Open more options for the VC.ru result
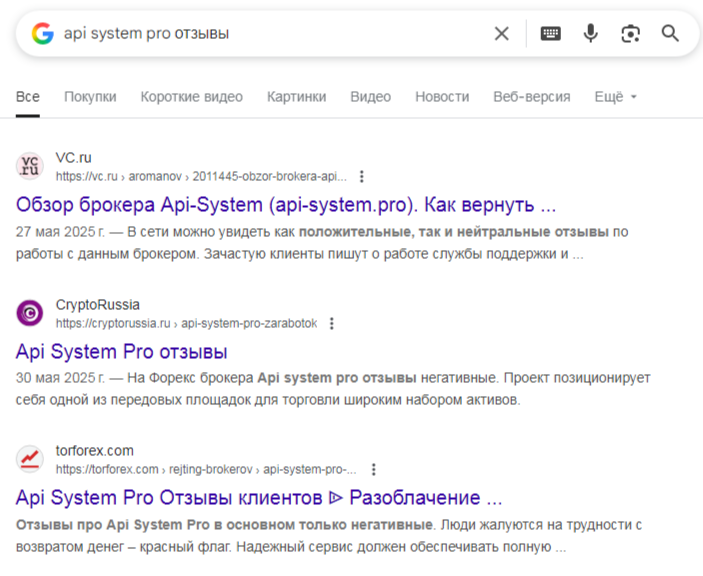Image resolution: width=703 pixels, height=576 pixels. [x=362, y=177]
